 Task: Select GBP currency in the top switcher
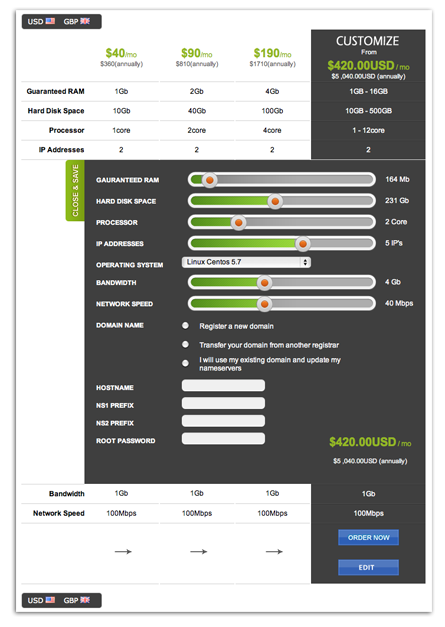[77, 21]
